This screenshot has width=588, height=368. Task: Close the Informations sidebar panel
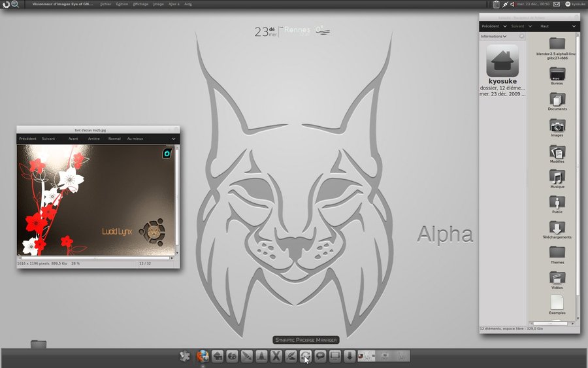[x=521, y=37]
